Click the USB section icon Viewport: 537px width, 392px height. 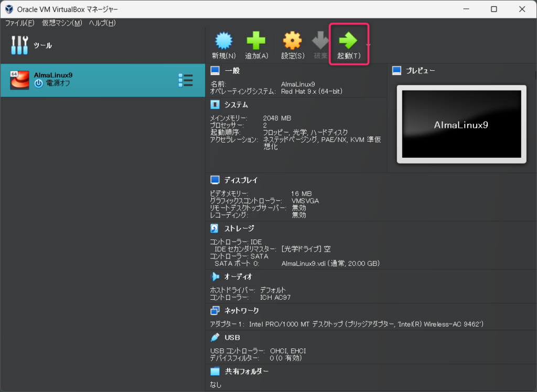click(214, 337)
